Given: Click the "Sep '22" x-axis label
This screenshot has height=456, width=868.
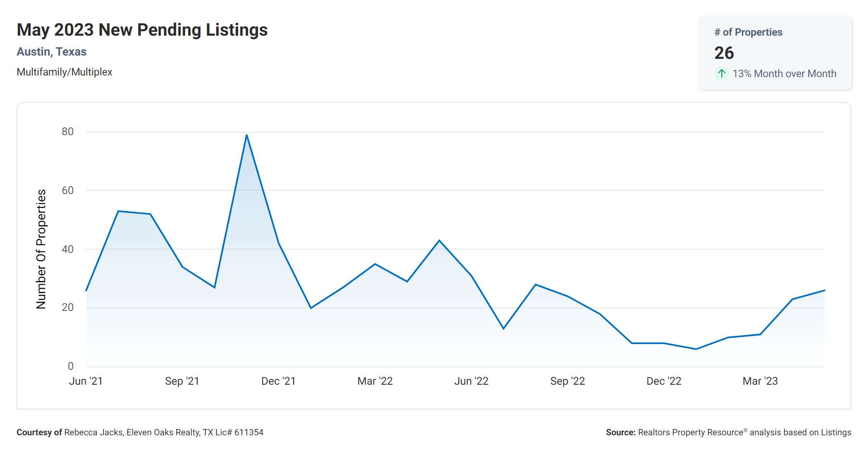Looking at the screenshot, I should click(567, 381).
